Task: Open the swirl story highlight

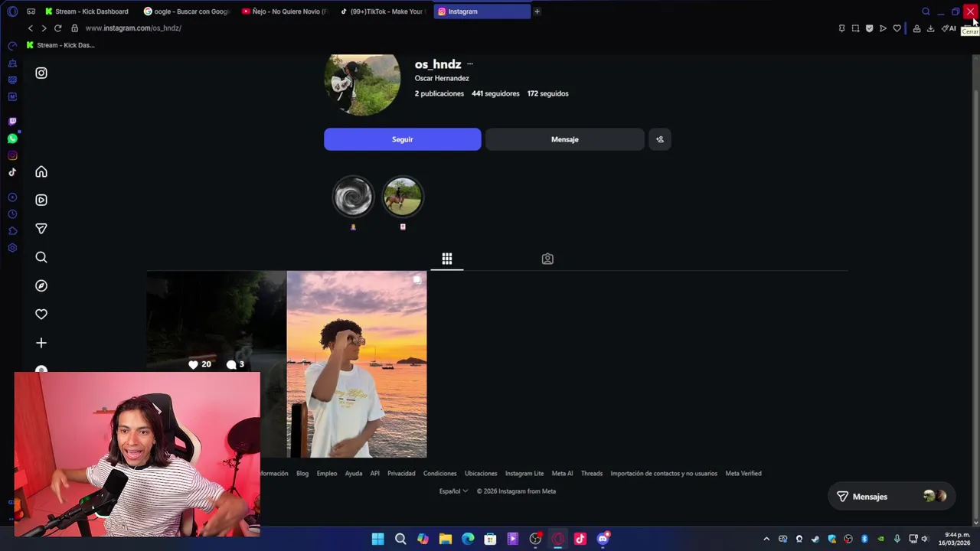Action: 353,197
